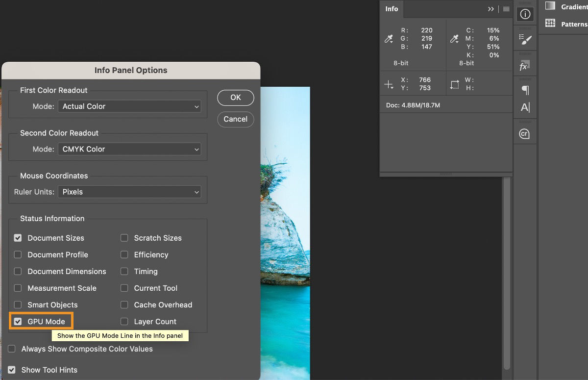The width and height of the screenshot is (588, 380).
Task: Open the Paragraph panel icon
Action: pyautogui.click(x=525, y=90)
